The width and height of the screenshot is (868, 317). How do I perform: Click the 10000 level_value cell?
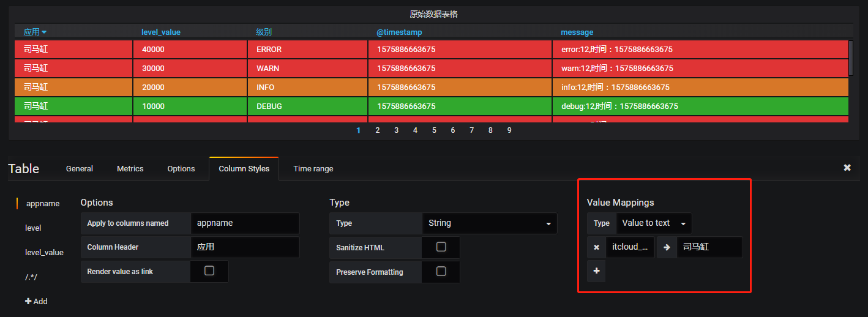(190, 106)
